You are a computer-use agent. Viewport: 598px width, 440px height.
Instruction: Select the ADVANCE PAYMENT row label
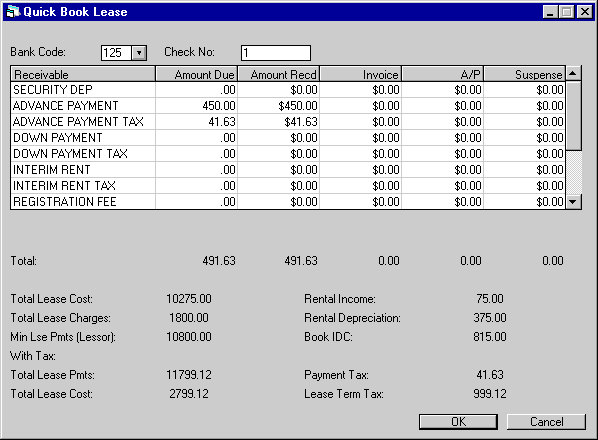66,106
